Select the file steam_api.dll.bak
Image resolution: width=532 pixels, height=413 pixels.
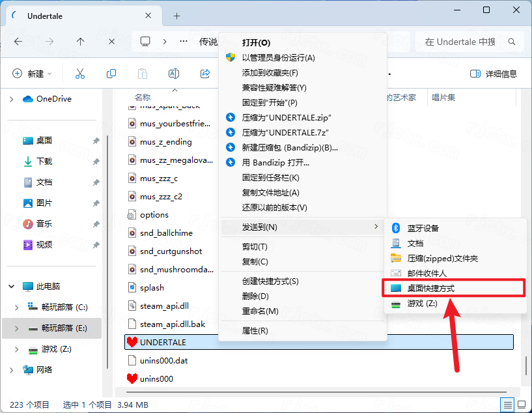coord(173,324)
